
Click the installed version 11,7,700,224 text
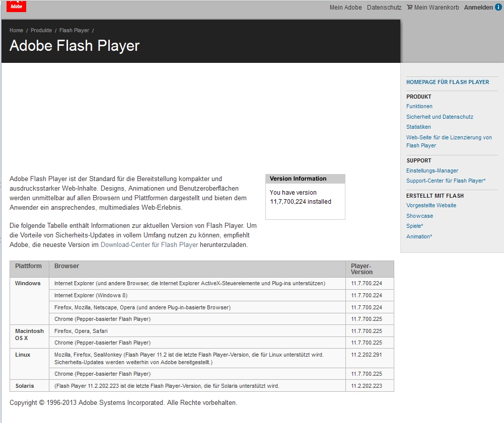[x=301, y=202]
